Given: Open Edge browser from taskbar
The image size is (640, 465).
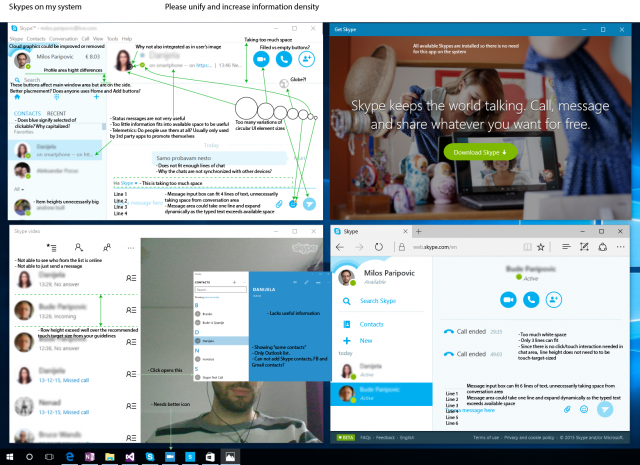Looking at the screenshot, I should click(70, 457).
